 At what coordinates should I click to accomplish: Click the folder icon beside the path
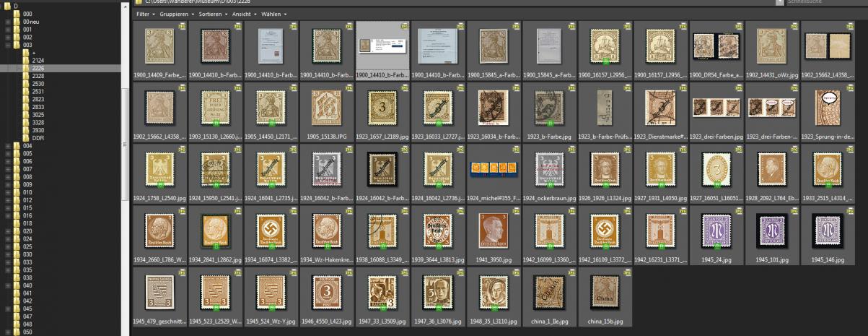[x=139, y=2]
